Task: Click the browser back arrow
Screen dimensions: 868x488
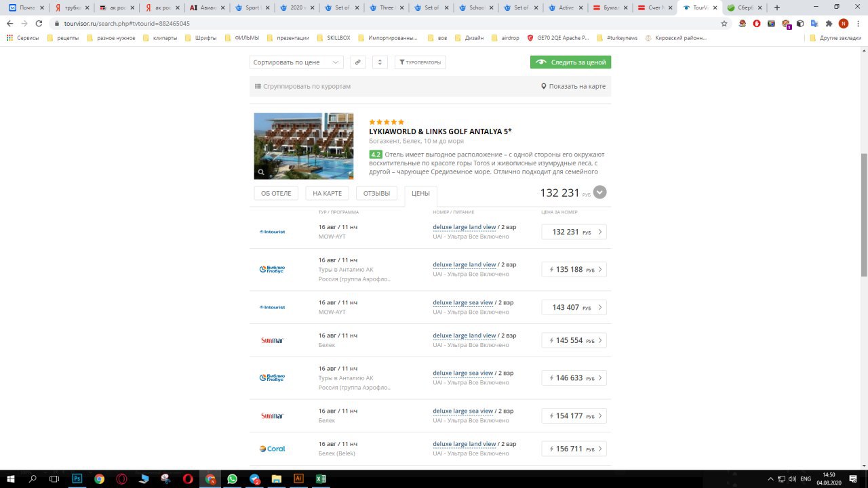Action: point(9,23)
